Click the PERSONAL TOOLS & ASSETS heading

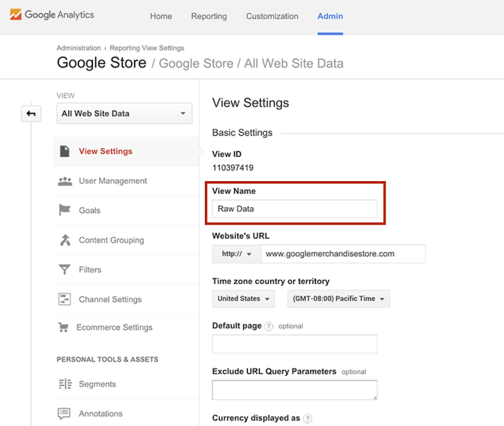[108, 360]
